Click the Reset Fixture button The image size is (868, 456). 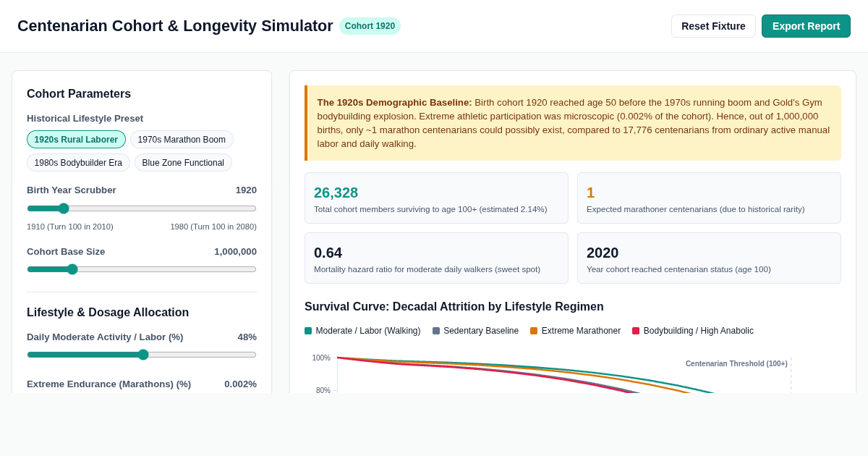pos(713,26)
